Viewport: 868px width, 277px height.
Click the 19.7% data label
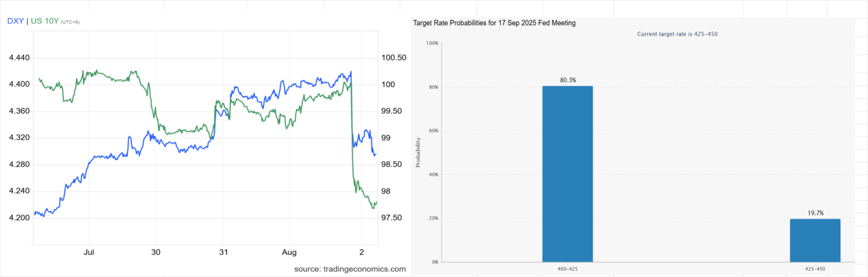[815, 213]
